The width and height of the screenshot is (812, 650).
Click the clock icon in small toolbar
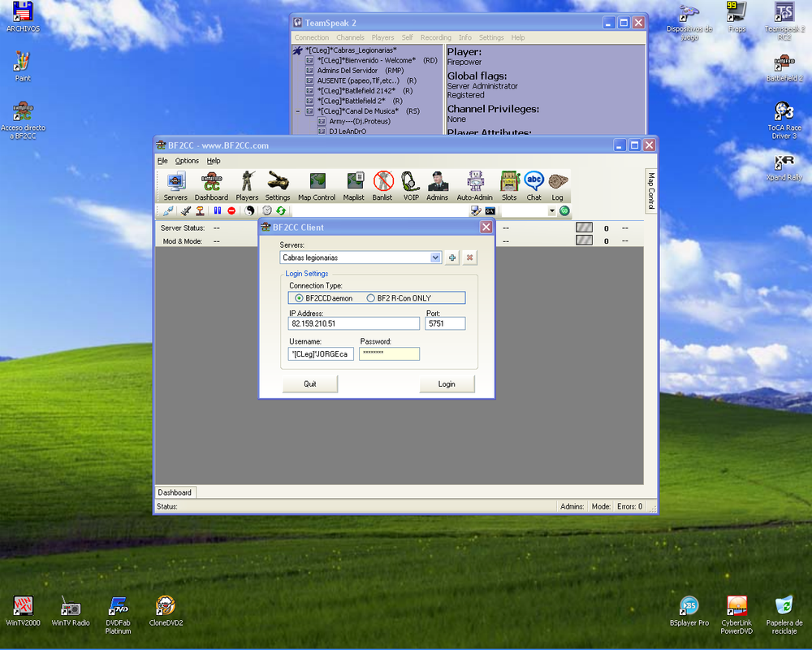(x=266, y=211)
